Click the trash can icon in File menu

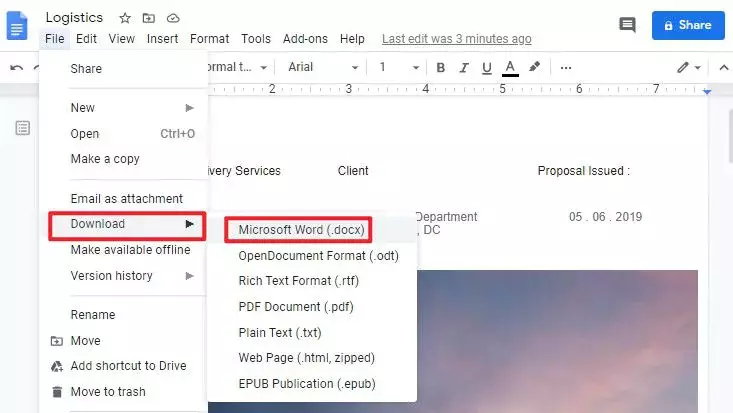point(57,392)
